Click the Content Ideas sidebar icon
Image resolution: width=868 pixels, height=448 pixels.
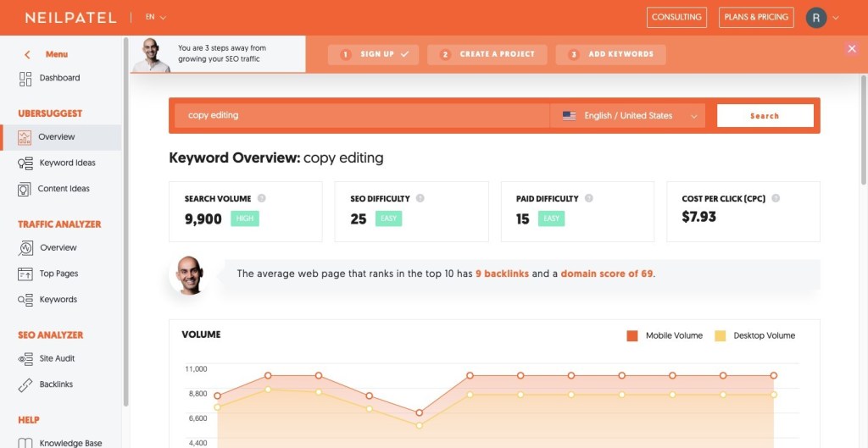(x=25, y=189)
